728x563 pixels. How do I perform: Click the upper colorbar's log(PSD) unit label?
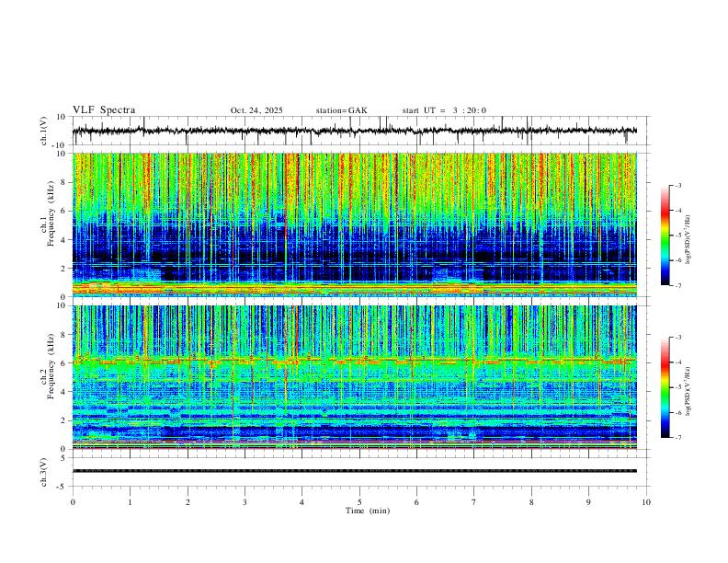point(688,240)
